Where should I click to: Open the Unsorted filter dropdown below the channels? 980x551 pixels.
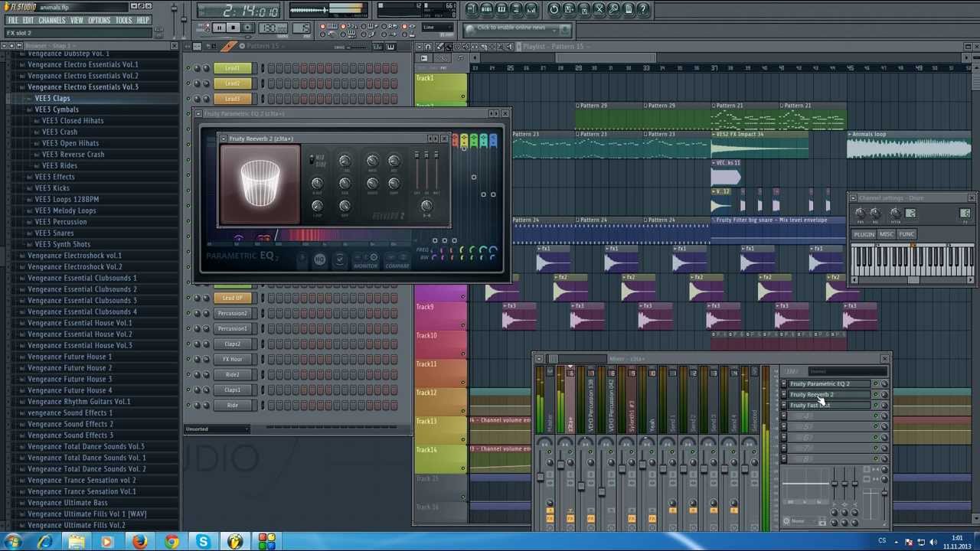pos(217,429)
